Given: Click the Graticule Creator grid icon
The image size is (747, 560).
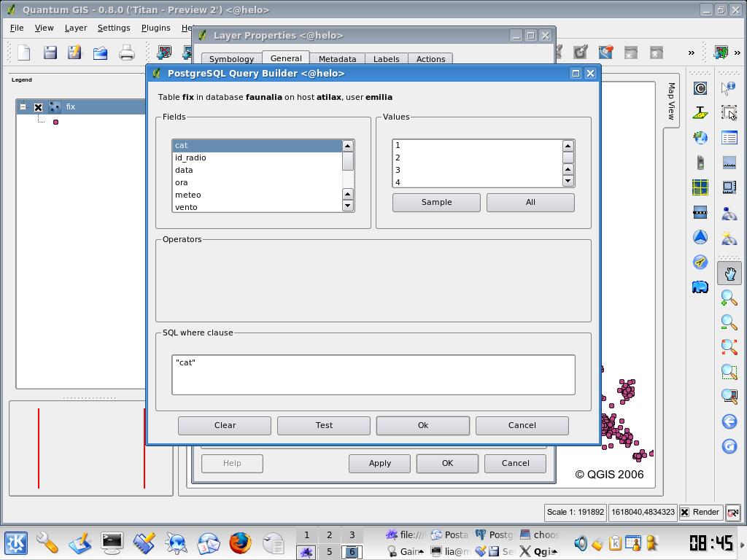Looking at the screenshot, I should [x=700, y=187].
